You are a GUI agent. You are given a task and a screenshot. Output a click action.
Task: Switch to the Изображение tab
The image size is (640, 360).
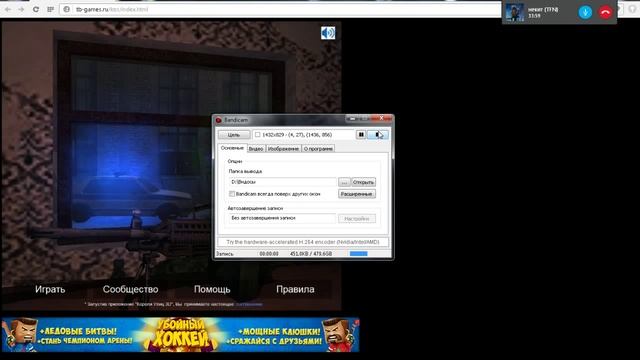pos(283,149)
